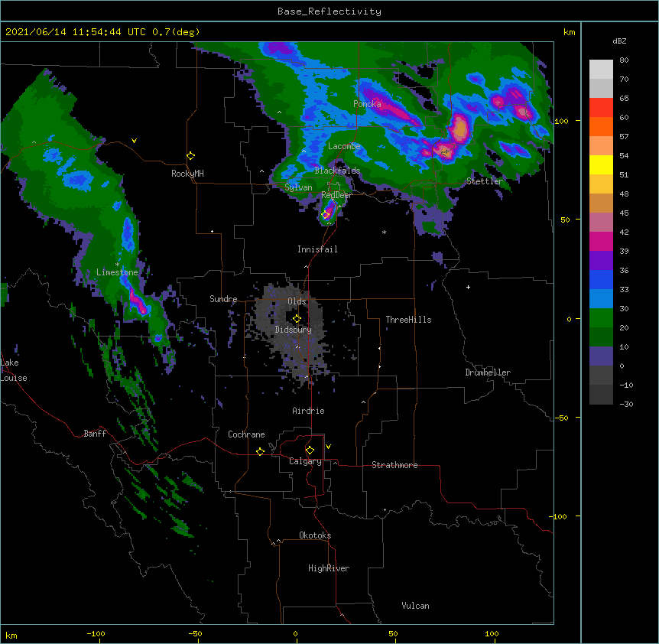Screen dimensions: 659x644
Task: Click the Didsbury city label
Action: [x=294, y=330]
